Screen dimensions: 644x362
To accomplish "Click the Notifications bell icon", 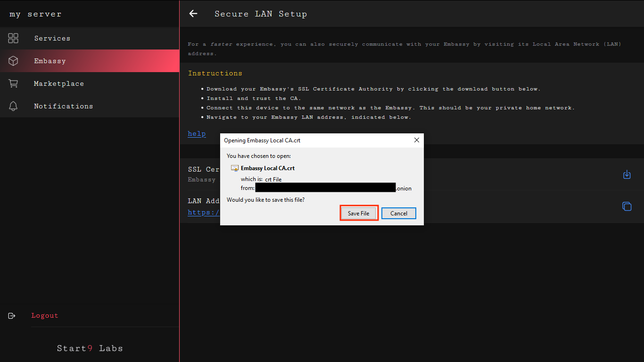I will [x=13, y=106].
